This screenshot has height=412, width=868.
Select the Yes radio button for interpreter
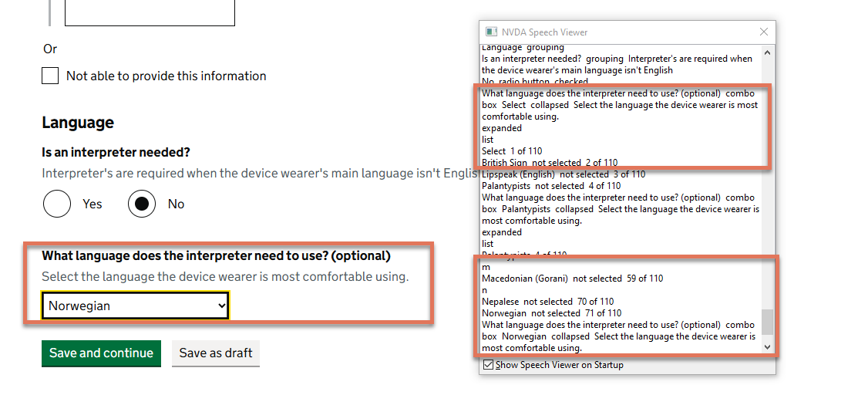tap(57, 204)
